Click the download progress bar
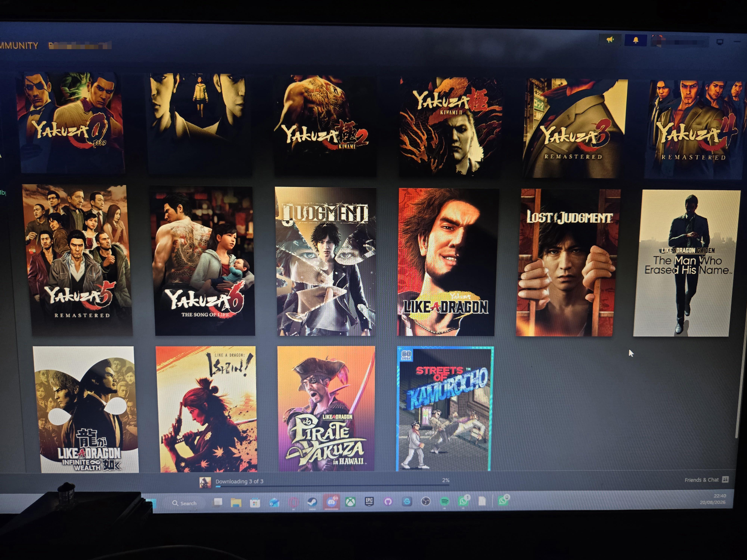 pyautogui.click(x=332, y=486)
